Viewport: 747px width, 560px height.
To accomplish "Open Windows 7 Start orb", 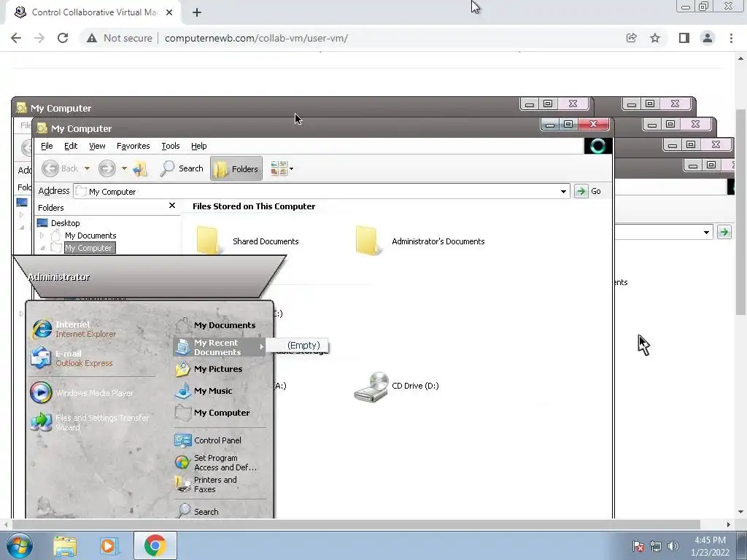I will click(x=20, y=545).
